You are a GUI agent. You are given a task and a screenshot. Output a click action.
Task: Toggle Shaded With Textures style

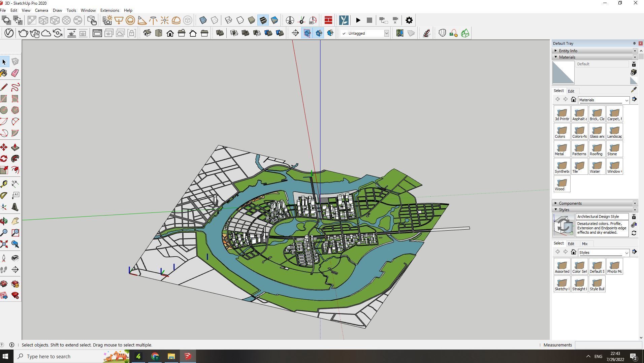click(263, 20)
